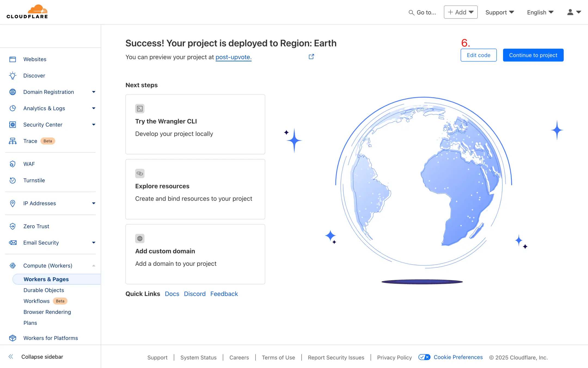The height and width of the screenshot is (368, 588).
Task: Click the Turnstile icon
Action: (x=13, y=180)
